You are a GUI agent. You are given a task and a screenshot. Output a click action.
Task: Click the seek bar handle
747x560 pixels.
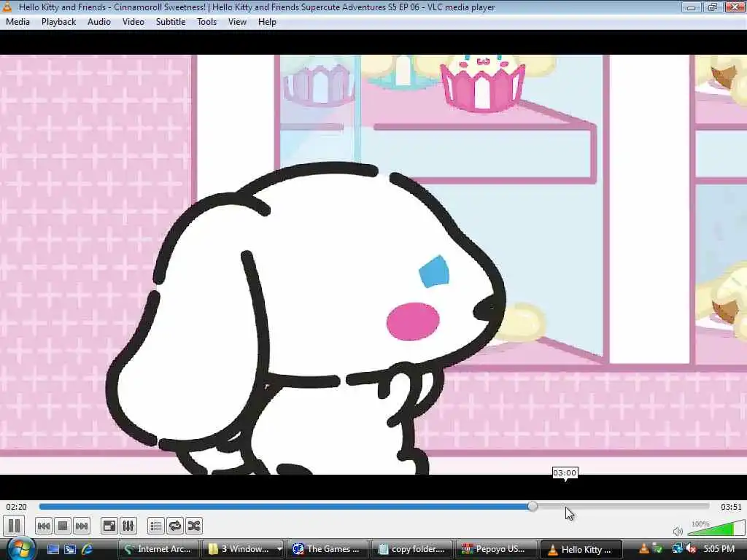tap(533, 506)
